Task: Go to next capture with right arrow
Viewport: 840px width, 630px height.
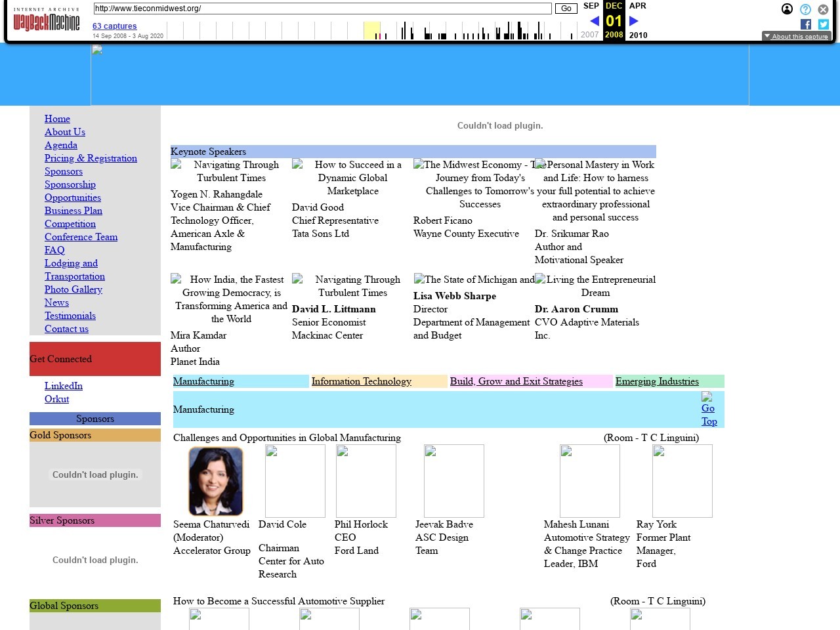Action: pos(634,21)
